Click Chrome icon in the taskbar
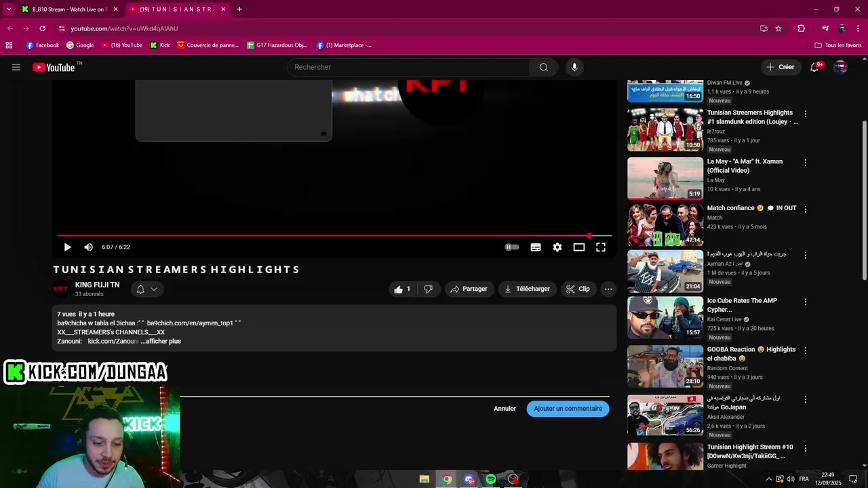The image size is (868, 488). click(447, 479)
